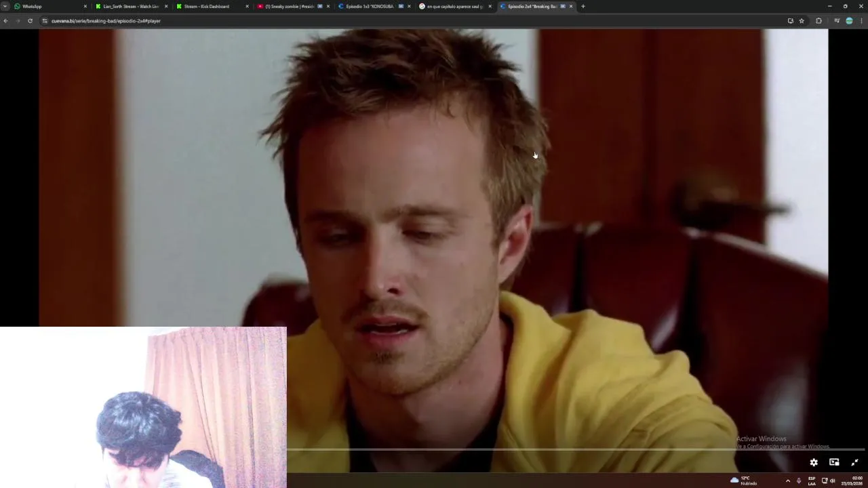868x488 pixels.
Task: Open the video player settings gear
Action: 814,462
